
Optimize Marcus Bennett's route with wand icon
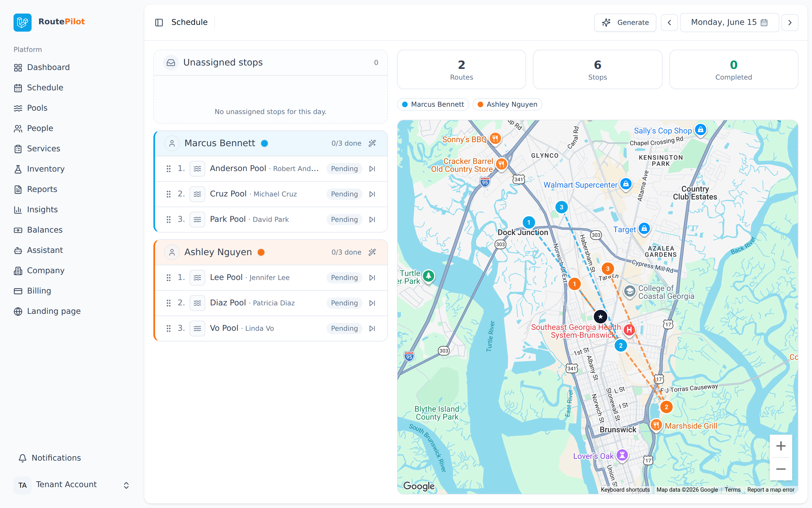point(372,143)
